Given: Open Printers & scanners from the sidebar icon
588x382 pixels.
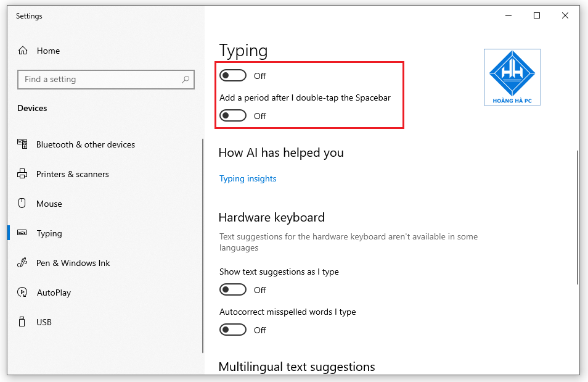Looking at the screenshot, I should click(x=22, y=174).
